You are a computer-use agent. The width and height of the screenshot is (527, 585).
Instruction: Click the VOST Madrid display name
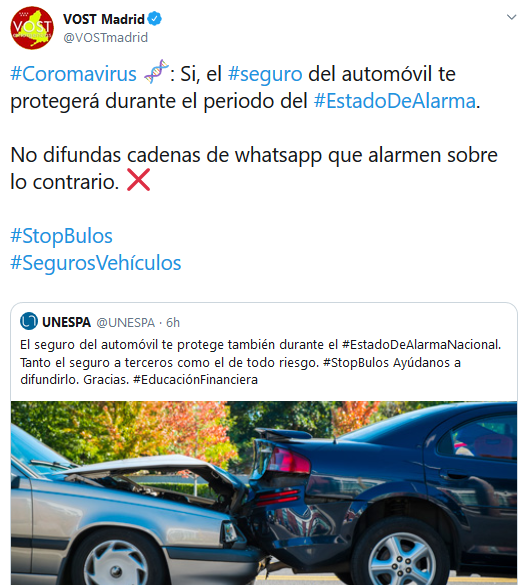[x=104, y=19]
